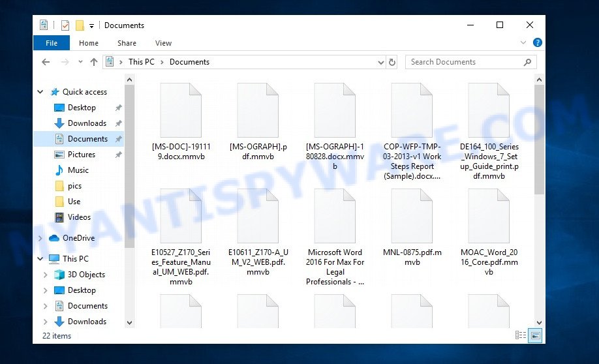Collapse the This PC tree node
The width and height of the screenshot is (599, 364).
point(40,258)
